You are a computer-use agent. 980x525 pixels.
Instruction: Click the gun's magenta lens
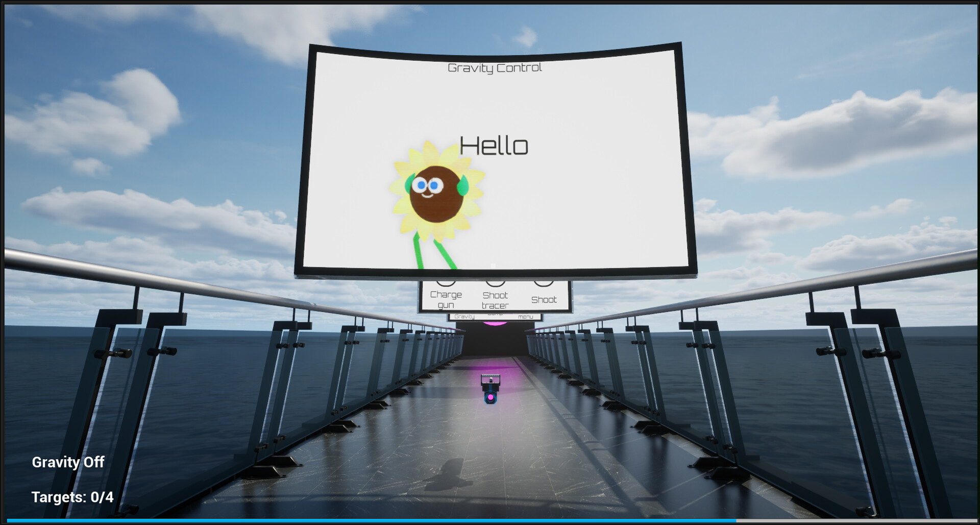[491, 397]
